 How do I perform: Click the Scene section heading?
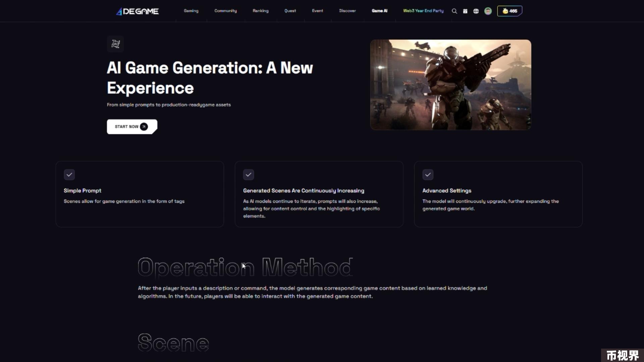point(173,343)
